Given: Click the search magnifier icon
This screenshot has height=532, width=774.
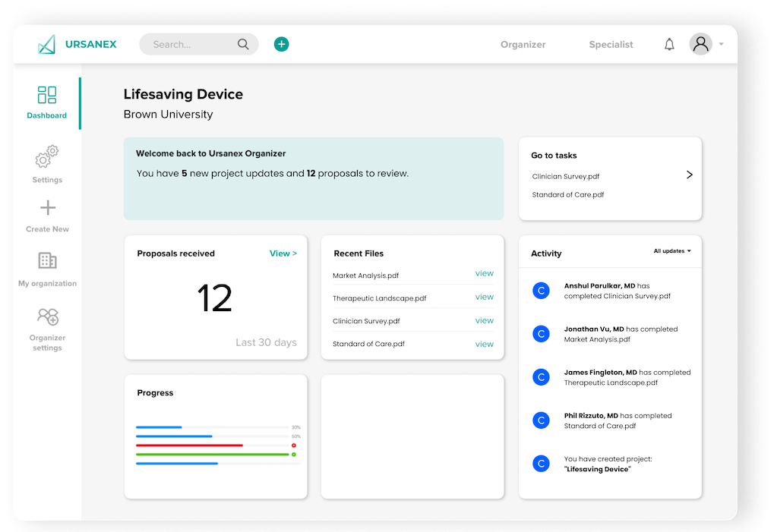Looking at the screenshot, I should (x=242, y=44).
